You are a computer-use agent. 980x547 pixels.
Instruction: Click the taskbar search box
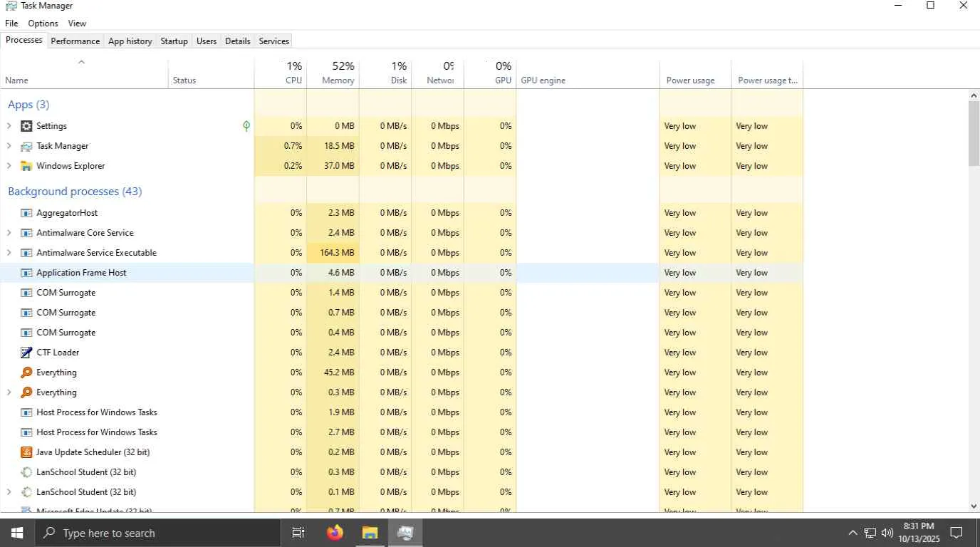(157, 533)
